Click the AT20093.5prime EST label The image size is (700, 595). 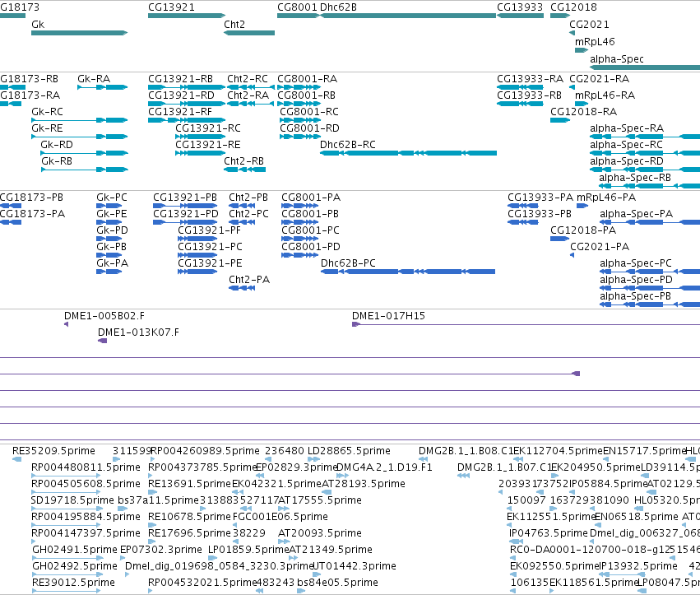point(320,533)
